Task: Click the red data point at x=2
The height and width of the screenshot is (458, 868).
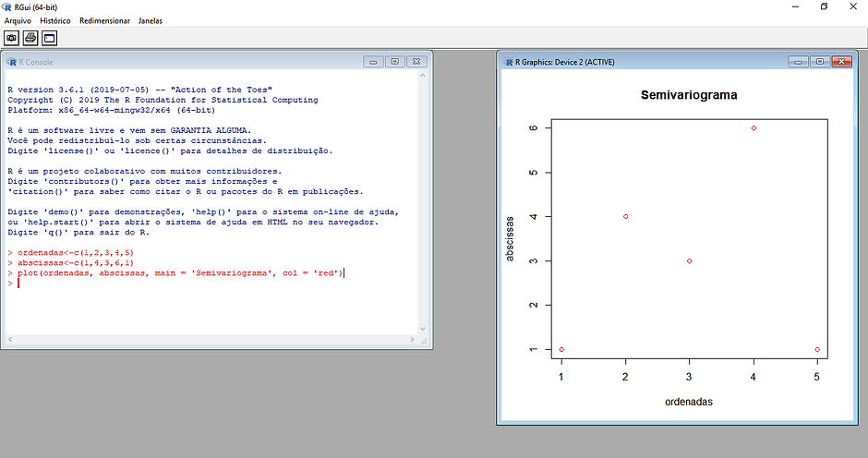Action: click(625, 217)
